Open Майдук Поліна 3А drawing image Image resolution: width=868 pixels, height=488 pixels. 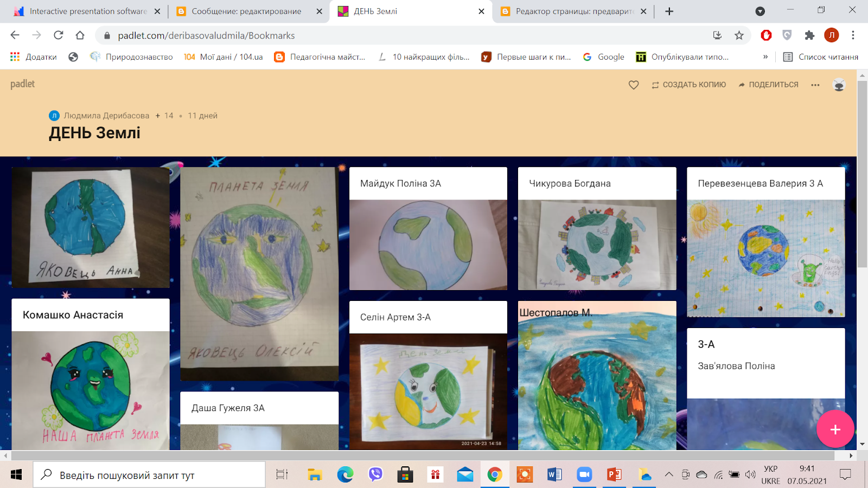coord(428,245)
